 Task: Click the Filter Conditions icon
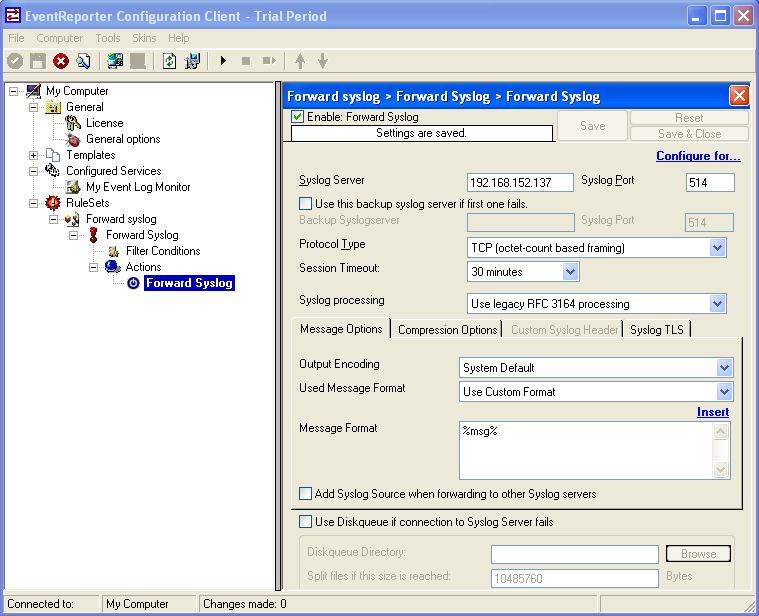click(114, 251)
